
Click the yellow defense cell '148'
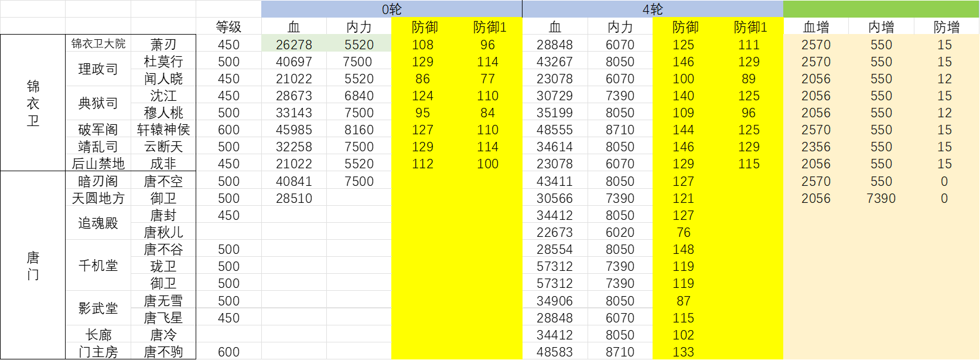click(x=684, y=249)
